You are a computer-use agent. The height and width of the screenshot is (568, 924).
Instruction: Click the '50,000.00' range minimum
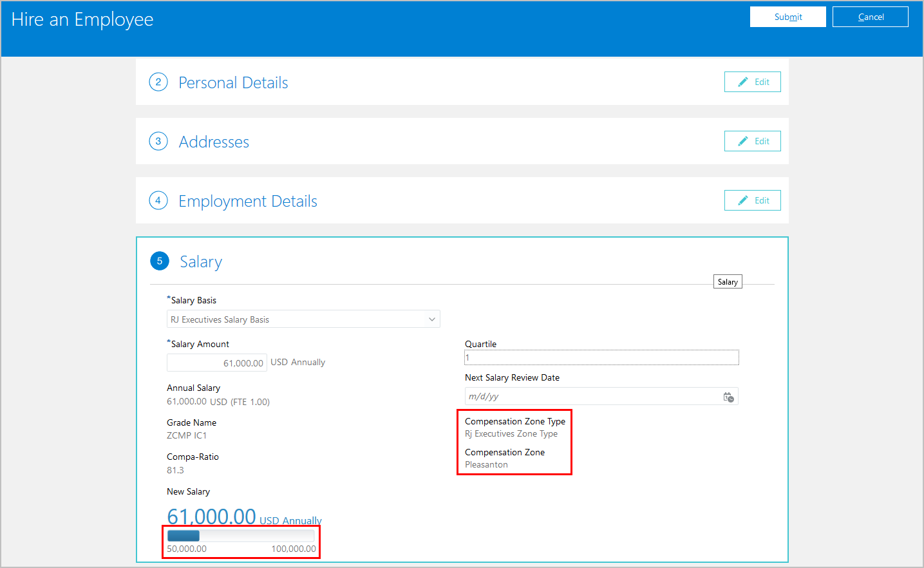click(187, 549)
